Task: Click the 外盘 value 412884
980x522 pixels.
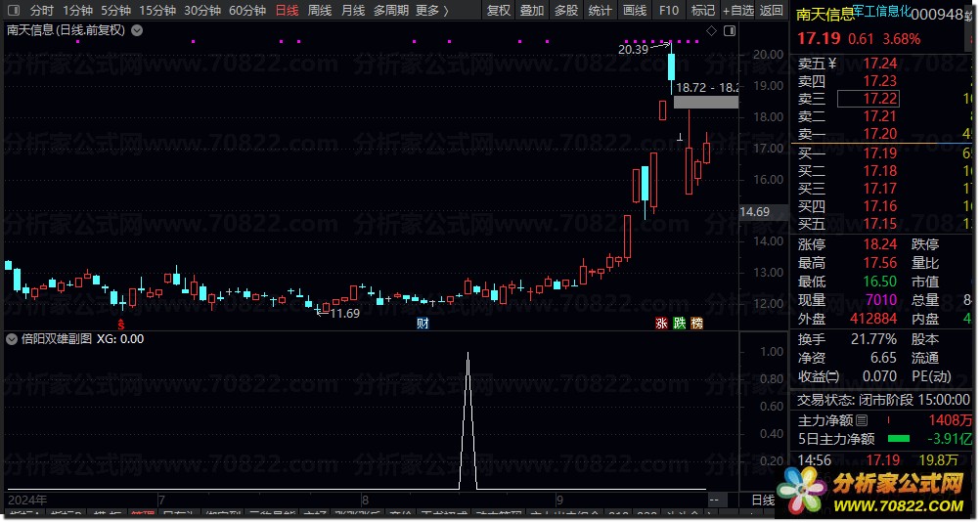Action: pos(873,319)
